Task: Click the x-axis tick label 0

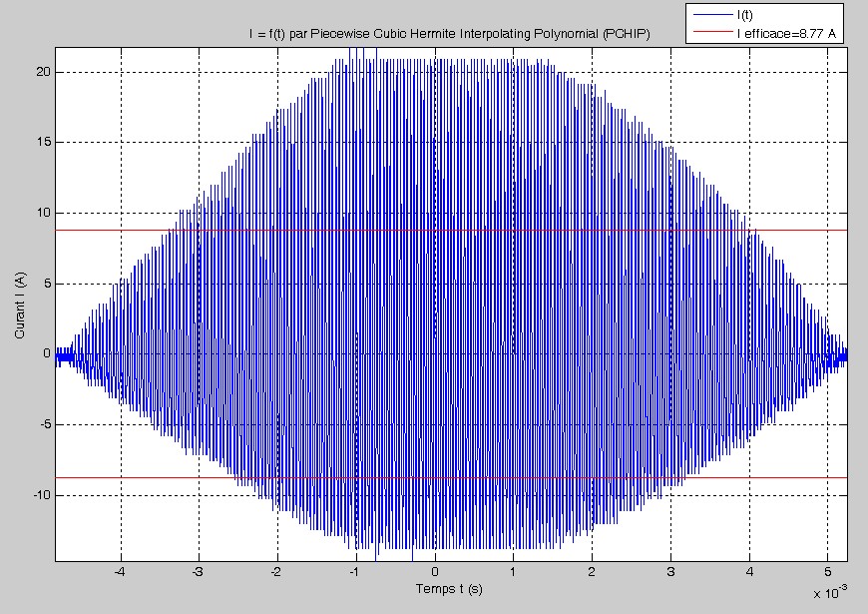Action: pos(435,573)
